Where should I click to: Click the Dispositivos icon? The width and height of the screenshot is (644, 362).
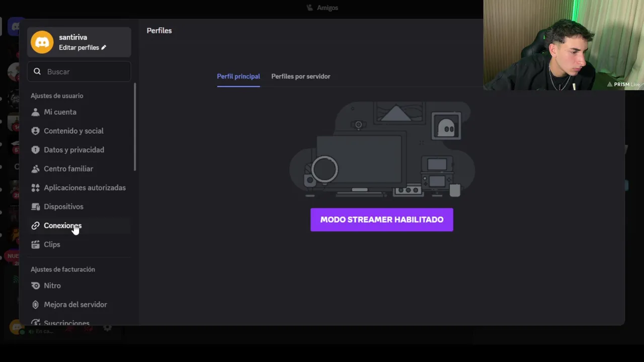click(x=35, y=207)
